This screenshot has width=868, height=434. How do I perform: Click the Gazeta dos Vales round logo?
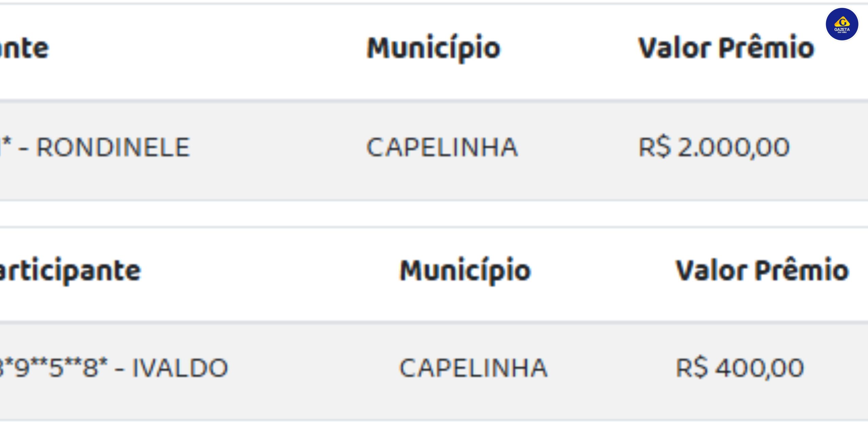pos(842,24)
